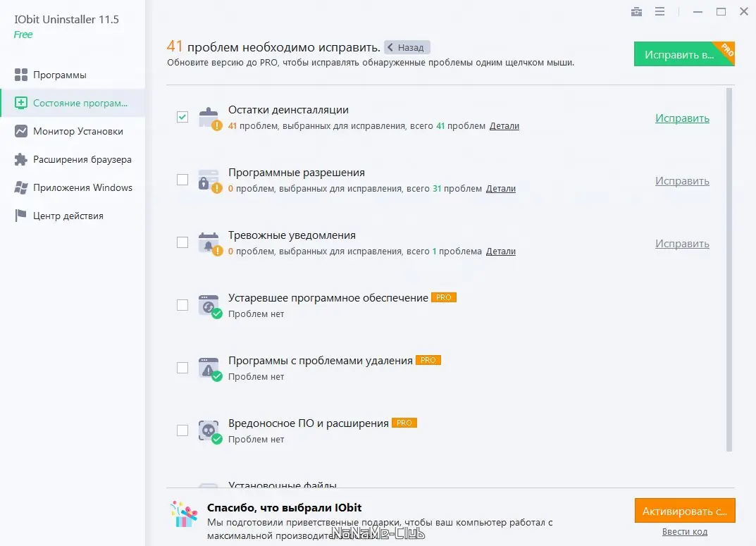Click the Программы с проблемами удаления icon
This screenshot has height=546, width=756.
(209, 368)
